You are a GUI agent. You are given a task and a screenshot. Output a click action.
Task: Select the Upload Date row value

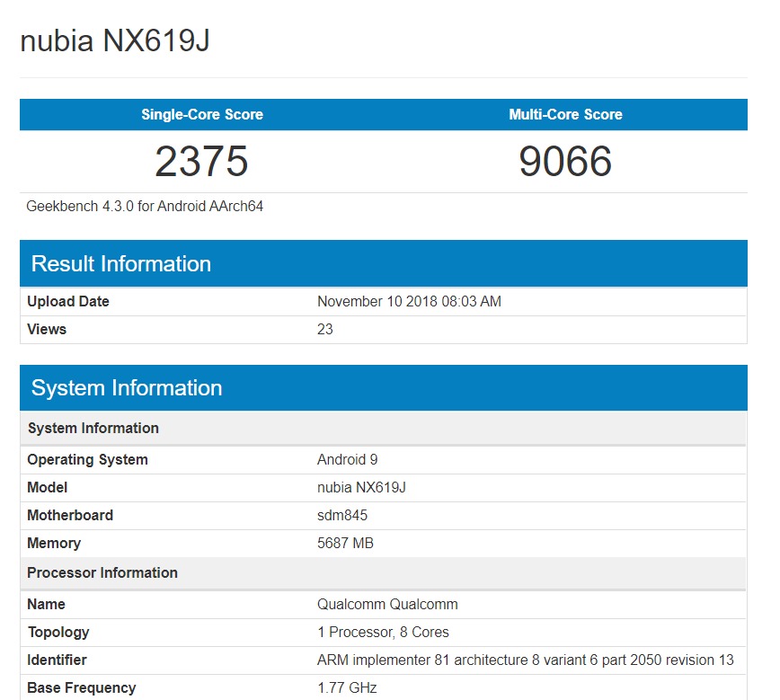click(x=409, y=302)
